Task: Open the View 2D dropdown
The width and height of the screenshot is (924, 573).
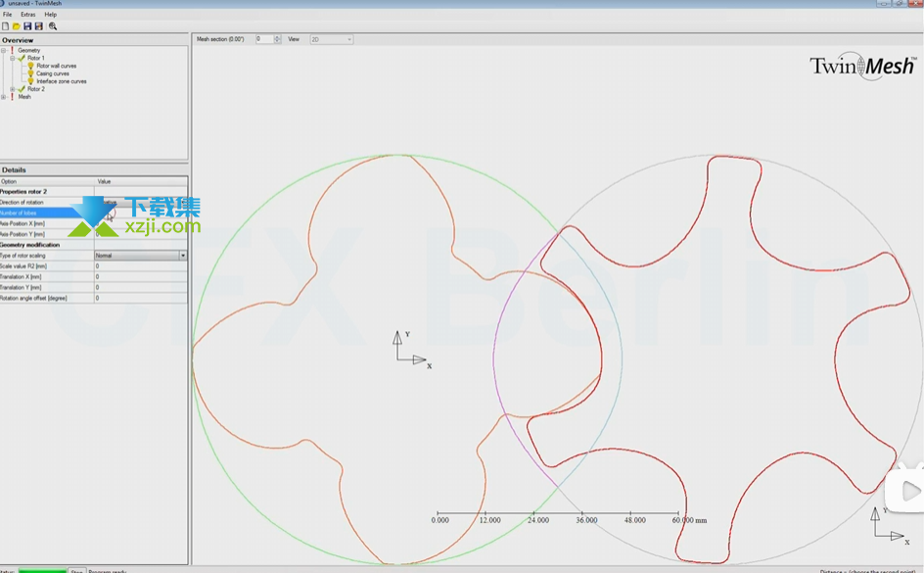Action: tap(331, 39)
